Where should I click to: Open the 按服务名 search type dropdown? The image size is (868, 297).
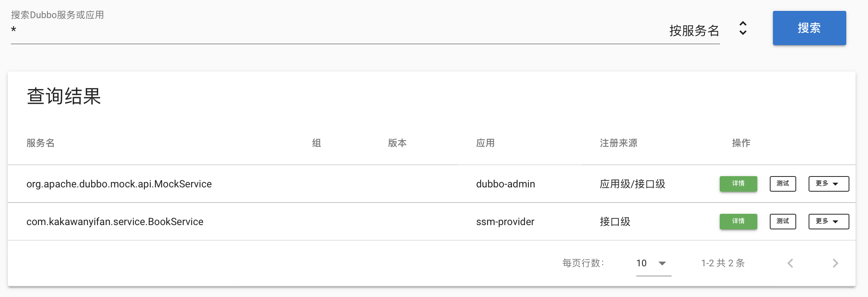(x=694, y=31)
